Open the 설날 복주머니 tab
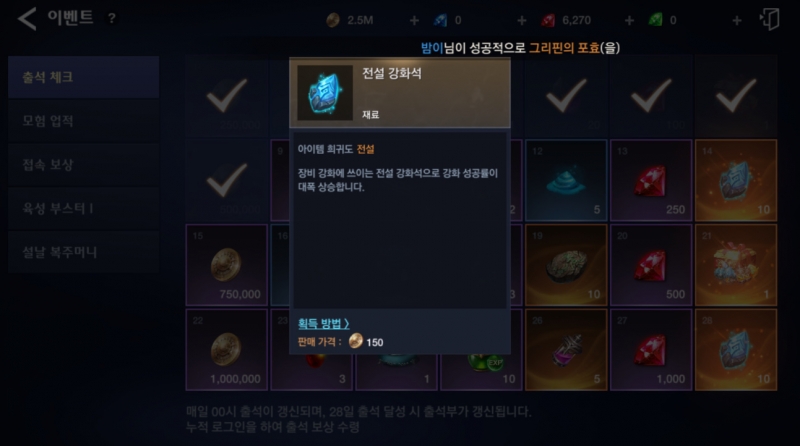This screenshot has height=446, width=800. pyautogui.click(x=84, y=252)
